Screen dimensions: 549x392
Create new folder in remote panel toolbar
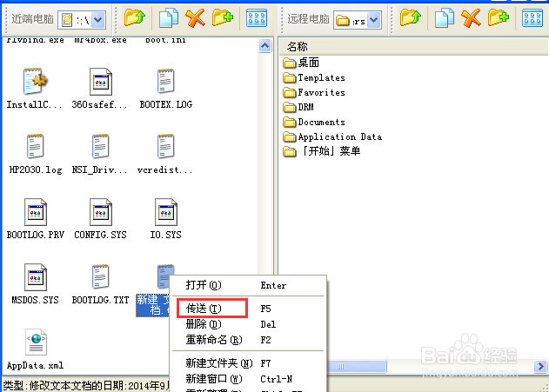click(x=499, y=18)
